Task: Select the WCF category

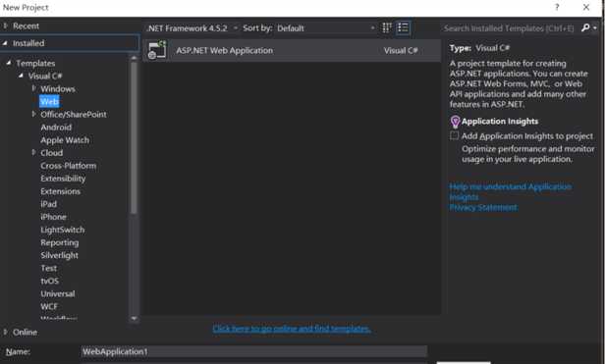Action: click(x=49, y=306)
